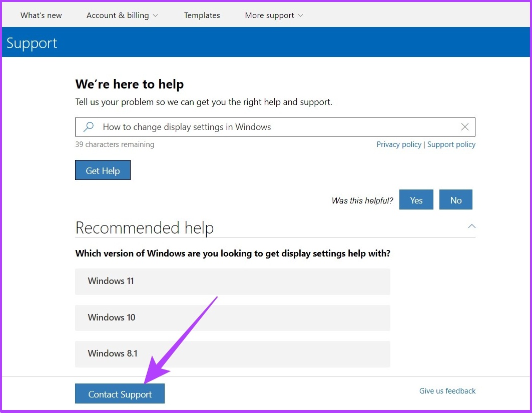Answer No to Was this helpful
The image size is (532, 413).
(455, 199)
